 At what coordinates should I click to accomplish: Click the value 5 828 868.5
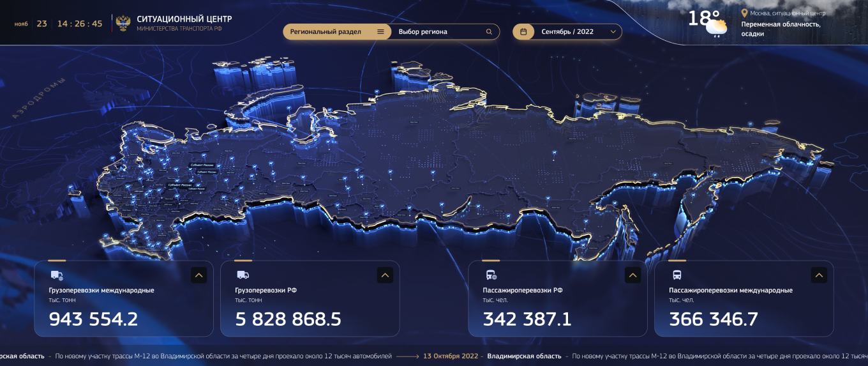[288, 319]
